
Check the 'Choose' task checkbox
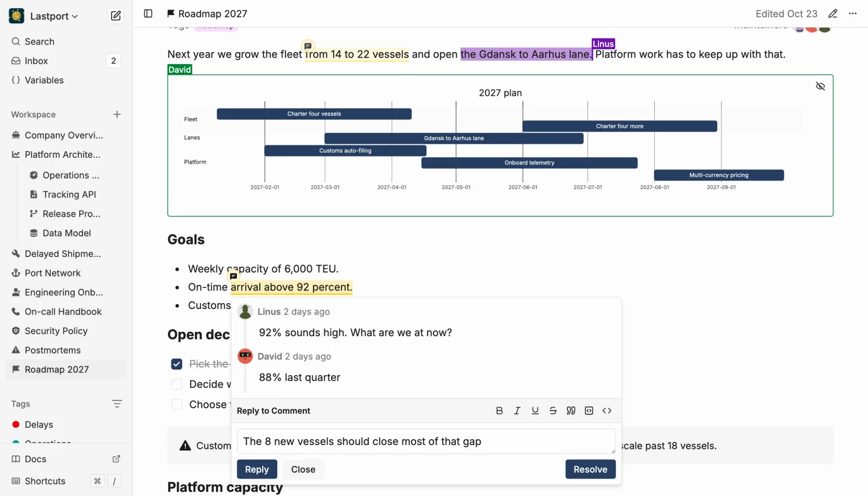176,405
